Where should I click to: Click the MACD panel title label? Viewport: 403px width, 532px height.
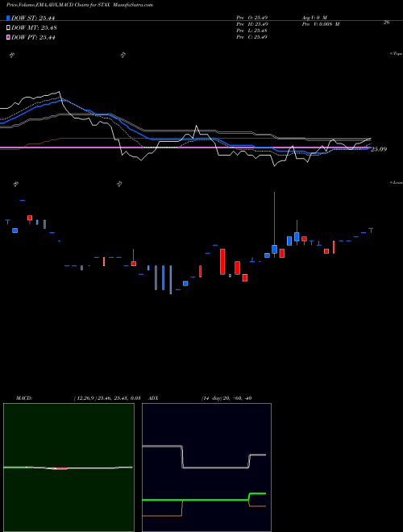pyautogui.click(x=24, y=398)
